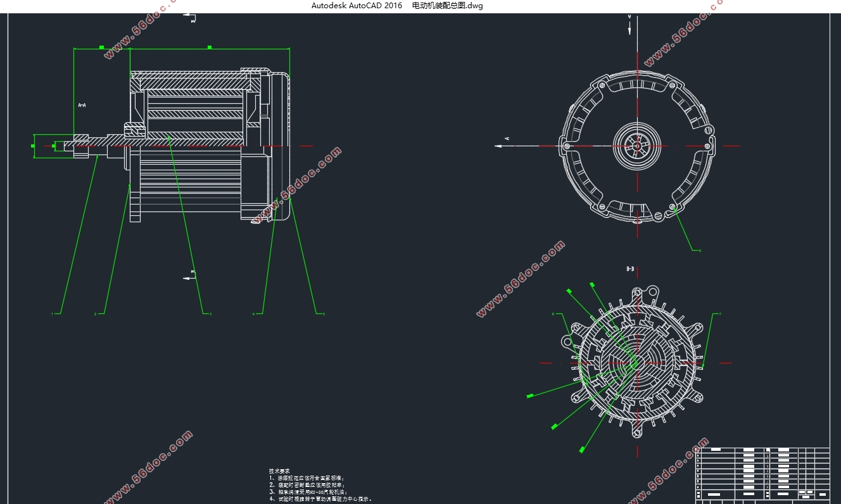The width and height of the screenshot is (841, 504).
Task: Click the 技术要求 heading text
Action: pos(279,471)
